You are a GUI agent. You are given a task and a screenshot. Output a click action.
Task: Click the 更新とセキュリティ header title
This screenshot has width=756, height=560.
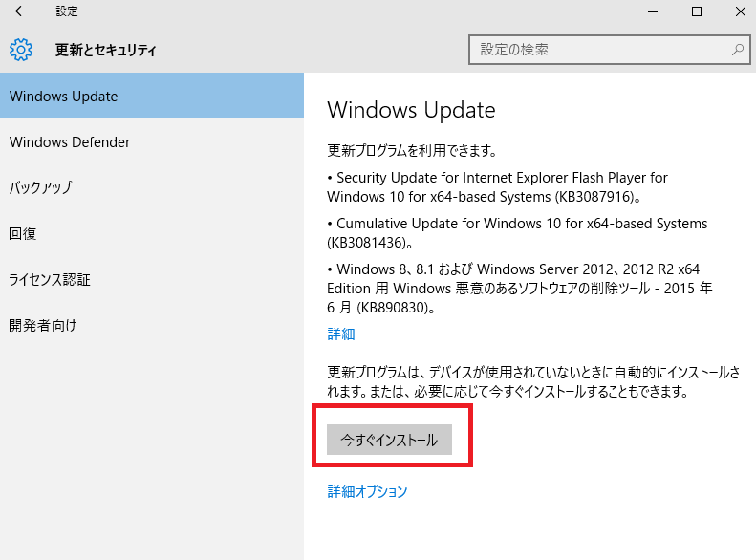pyautogui.click(x=105, y=50)
